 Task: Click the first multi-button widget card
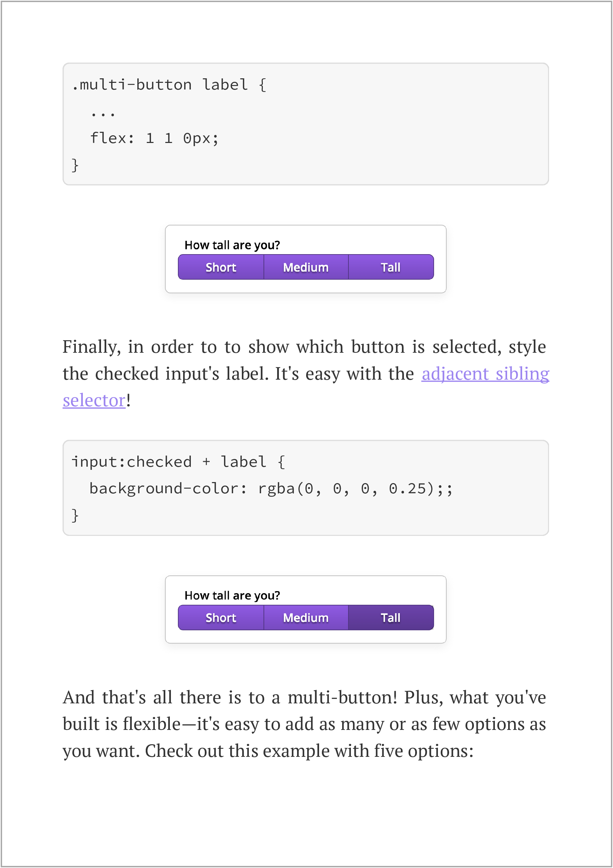305,259
